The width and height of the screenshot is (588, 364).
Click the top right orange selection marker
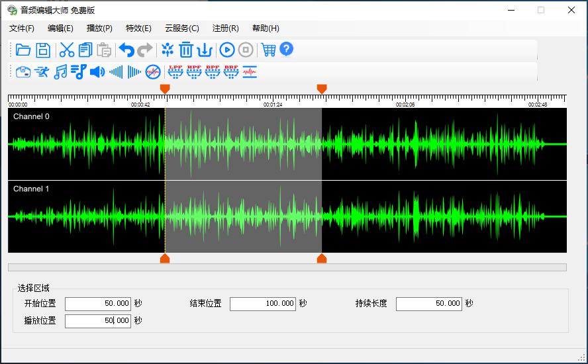tap(322, 89)
